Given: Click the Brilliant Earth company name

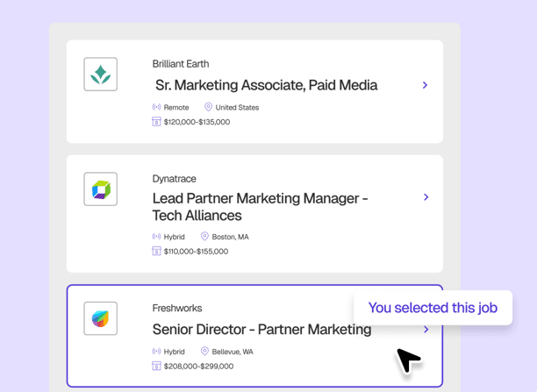Looking at the screenshot, I should coord(180,64).
